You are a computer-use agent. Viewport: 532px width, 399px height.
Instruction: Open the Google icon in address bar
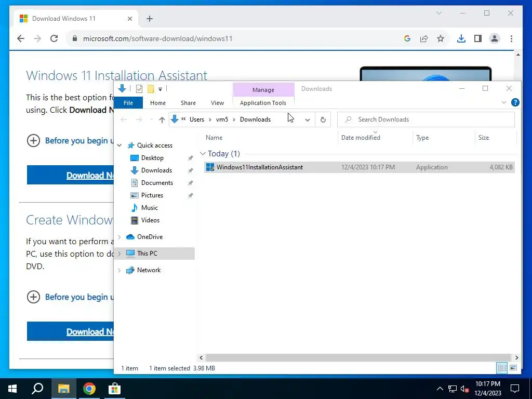pyautogui.click(x=407, y=38)
